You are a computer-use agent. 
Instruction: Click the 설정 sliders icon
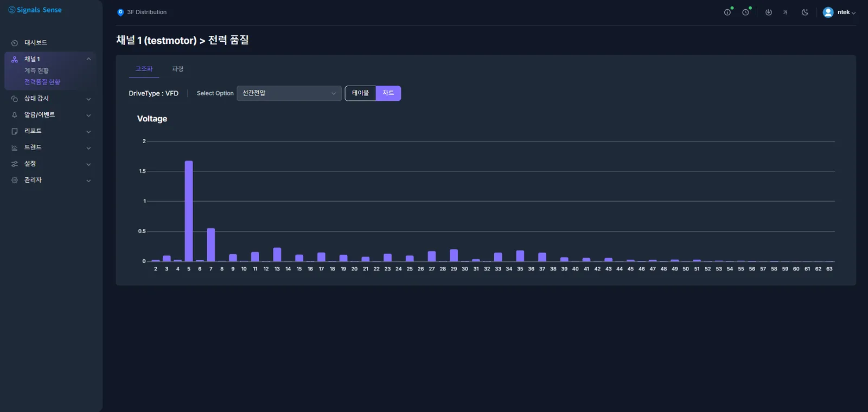pos(15,164)
